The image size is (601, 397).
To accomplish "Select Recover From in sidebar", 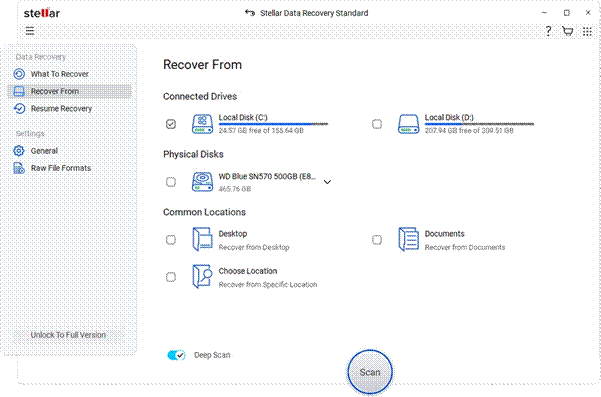I will (69, 91).
